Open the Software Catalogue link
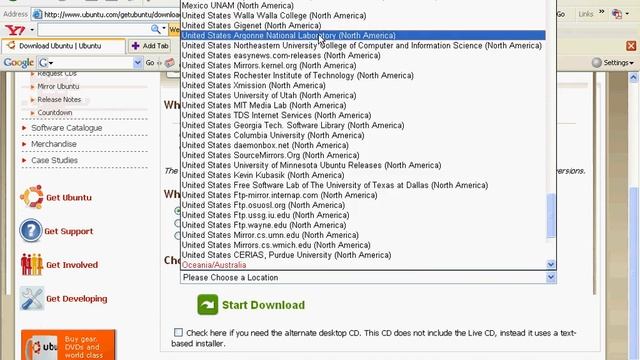This screenshot has height=360, width=640. [x=67, y=128]
